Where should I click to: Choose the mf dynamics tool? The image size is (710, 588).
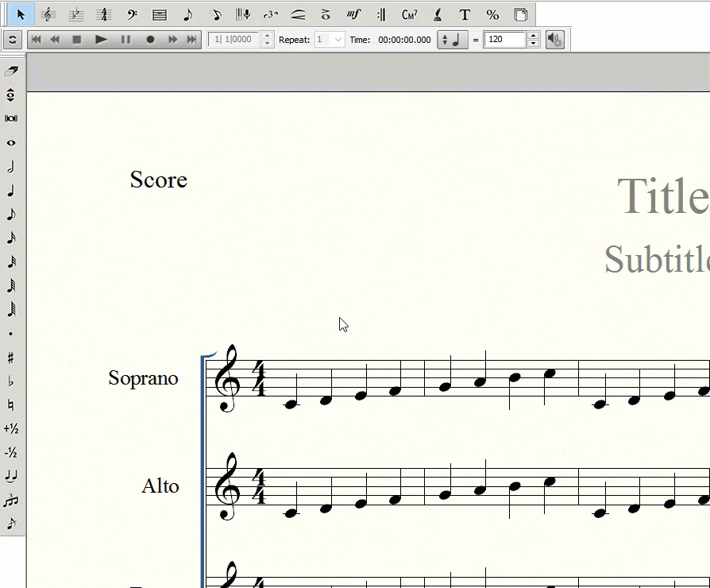click(353, 14)
